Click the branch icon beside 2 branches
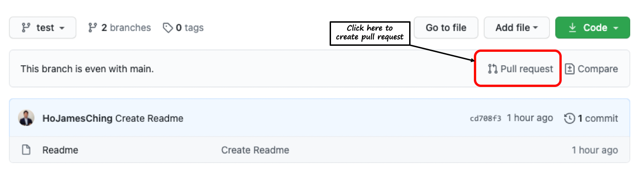This screenshot has width=644, height=173. [x=92, y=28]
